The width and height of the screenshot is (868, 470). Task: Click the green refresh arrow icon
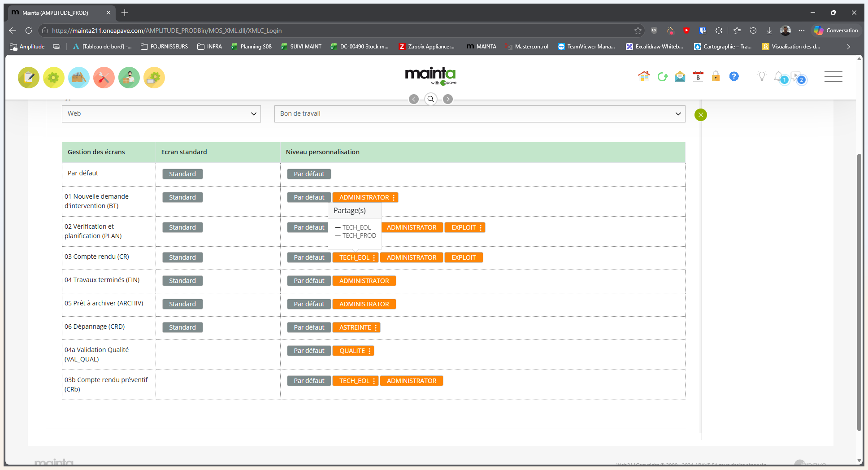point(662,77)
